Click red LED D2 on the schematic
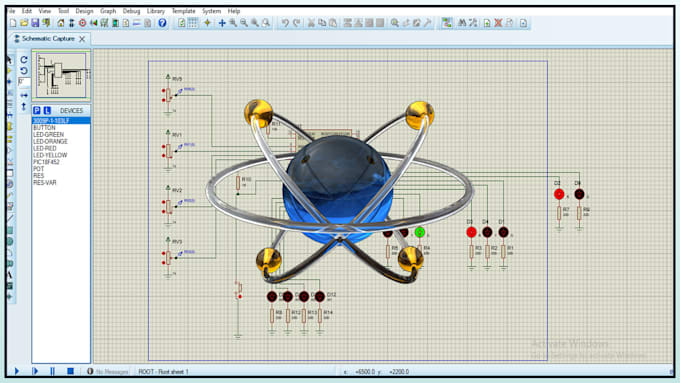680x383 pixels. pyautogui.click(x=559, y=194)
